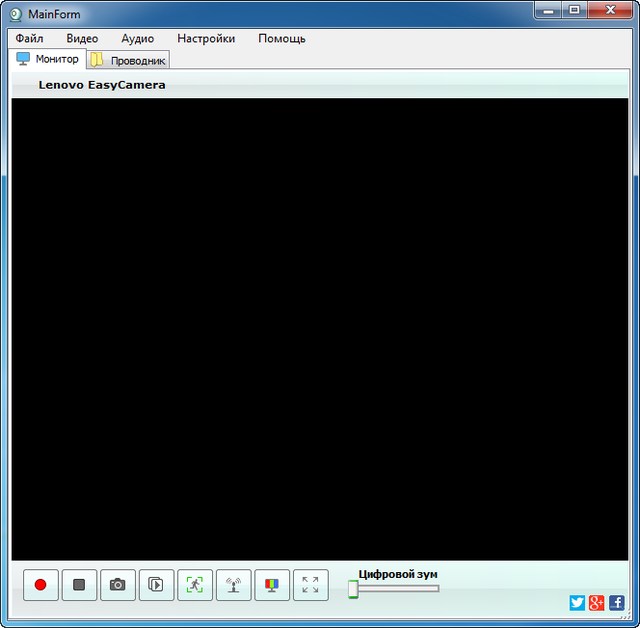Click the broadcast antenna icon

(x=233, y=585)
